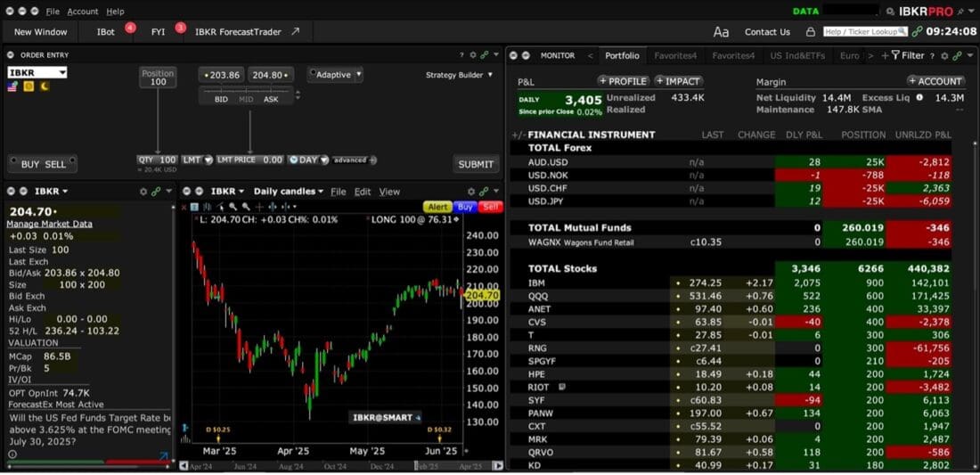980x475 pixels.
Task: Open the Account menu
Action: pyautogui.click(x=83, y=12)
